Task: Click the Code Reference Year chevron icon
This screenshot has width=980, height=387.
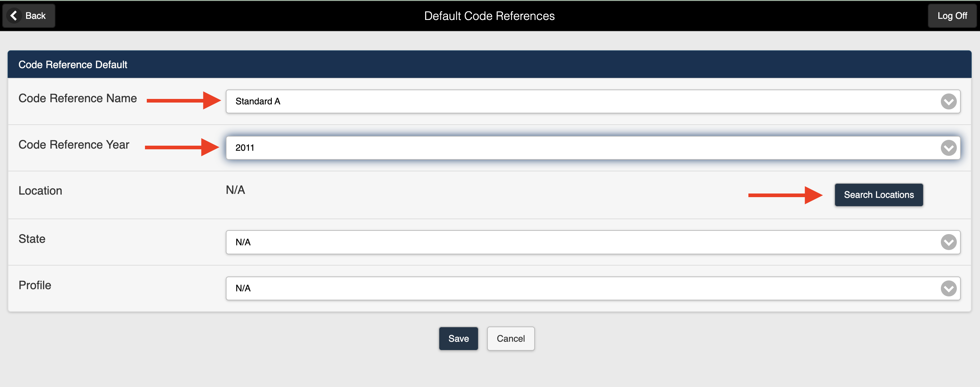Action: pyautogui.click(x=948, y=147)
